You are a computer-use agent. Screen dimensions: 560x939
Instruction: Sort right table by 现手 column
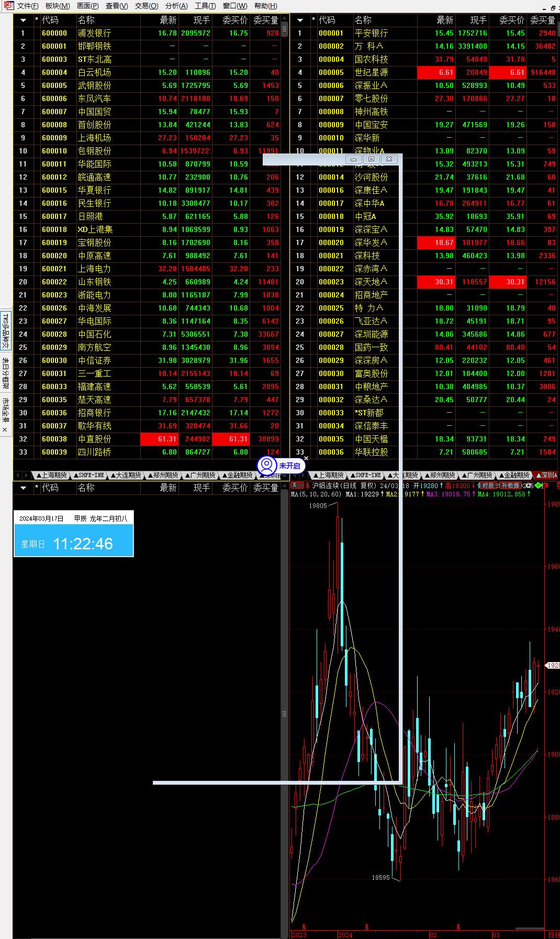click(x=478, y=20)
